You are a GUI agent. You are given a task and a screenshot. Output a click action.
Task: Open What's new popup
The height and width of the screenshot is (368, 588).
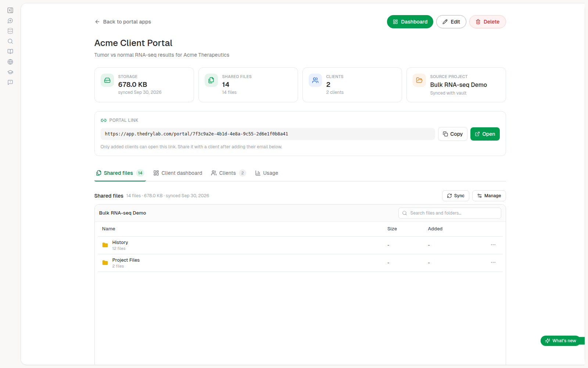click(561, 341)
